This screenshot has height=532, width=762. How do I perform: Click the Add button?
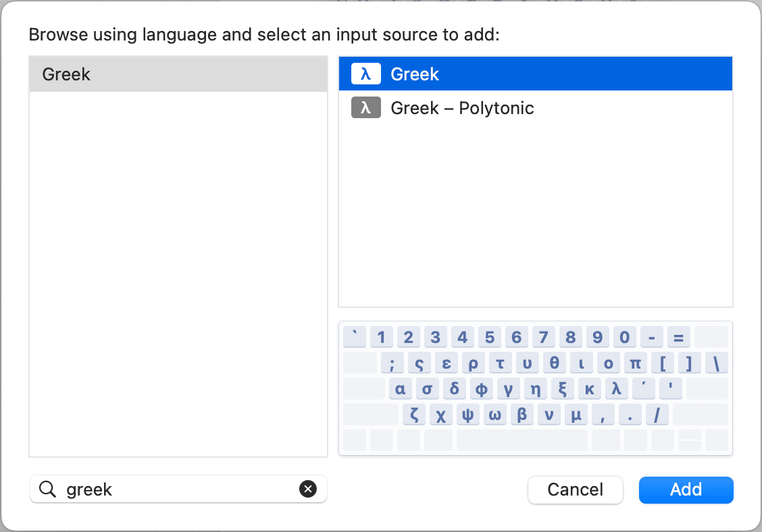click(x=686, y=489)
